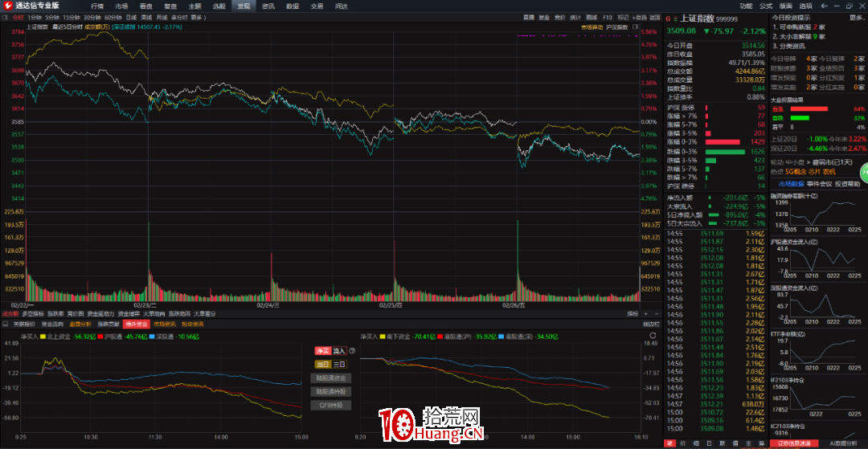Click the +自选 button

pos(640,18)
